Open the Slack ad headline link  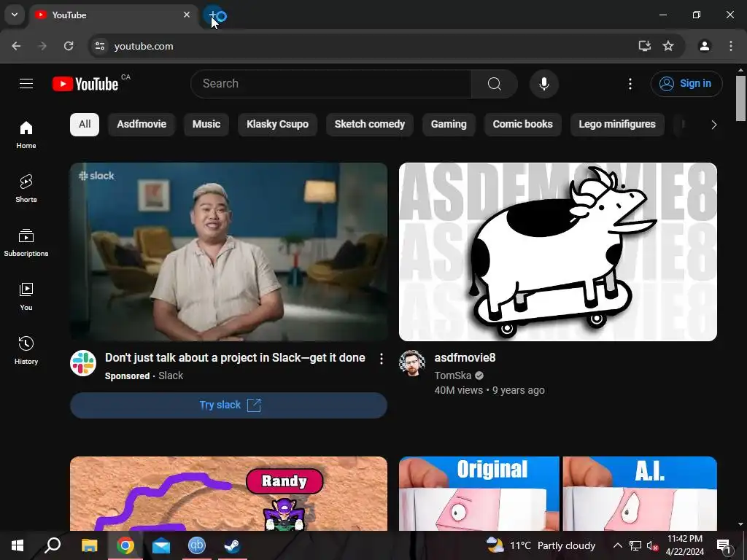point(236,357)
